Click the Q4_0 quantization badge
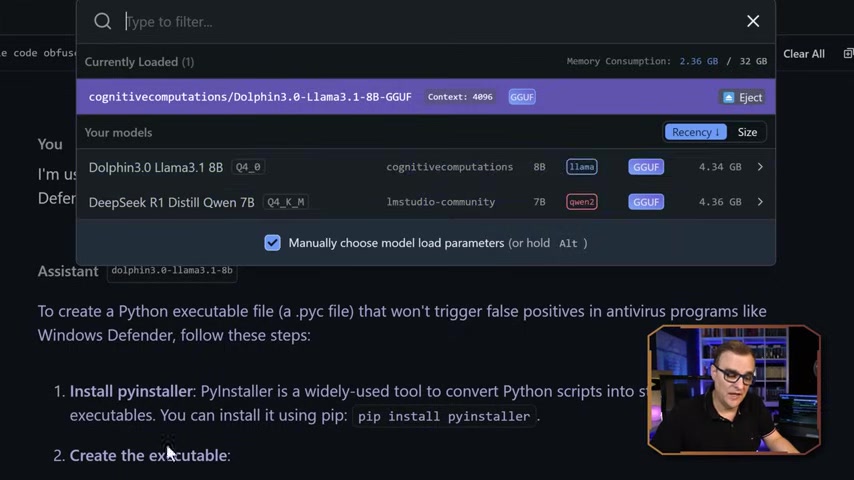854x480 pixels. [248, 167]
